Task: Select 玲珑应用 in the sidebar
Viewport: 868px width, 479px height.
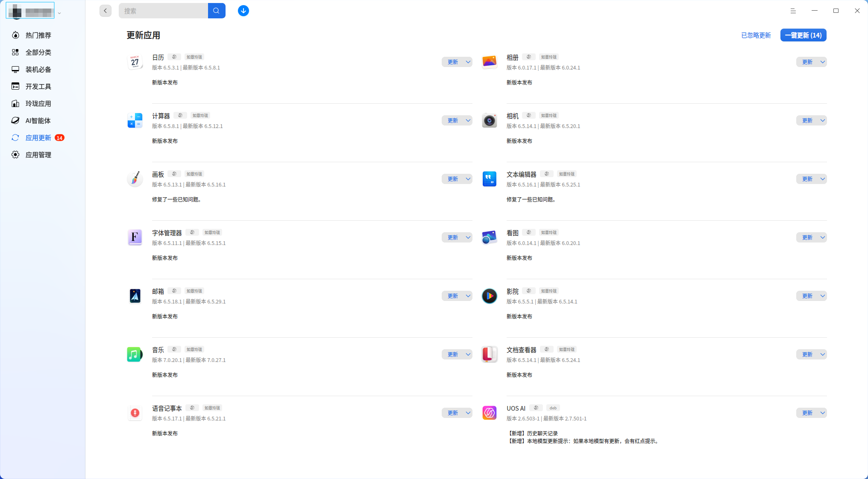Action: click(x=38, y=103)
